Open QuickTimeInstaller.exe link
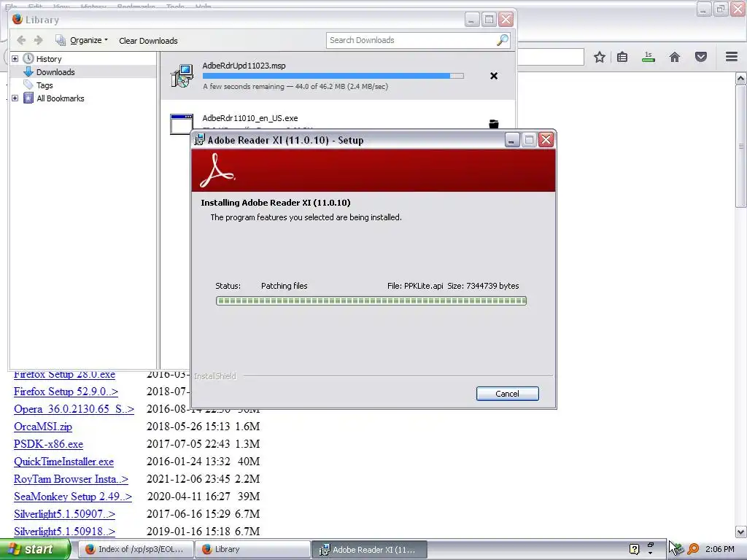 point(64,462)
